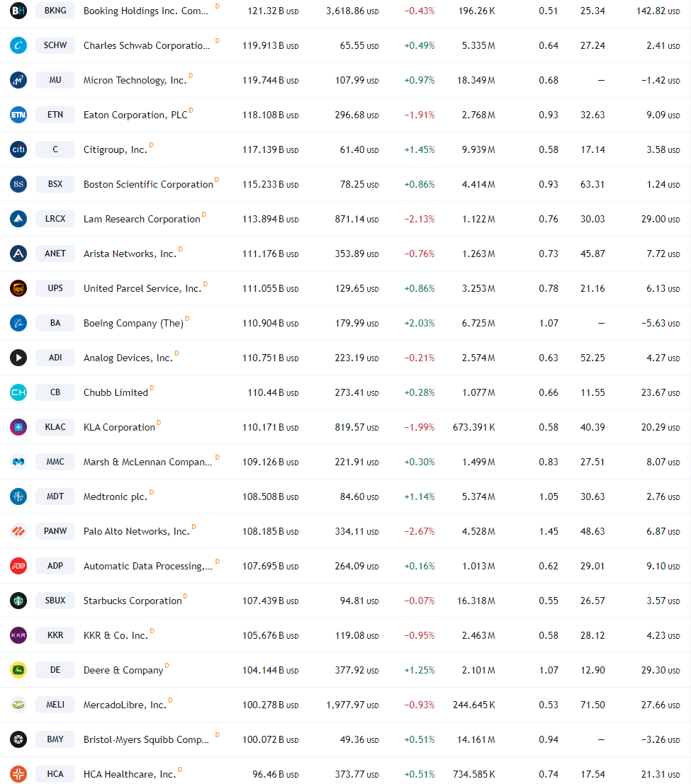
Task: Click the Analog Devices logo icon
Action: pyautogui.click(x=18, y=358)
